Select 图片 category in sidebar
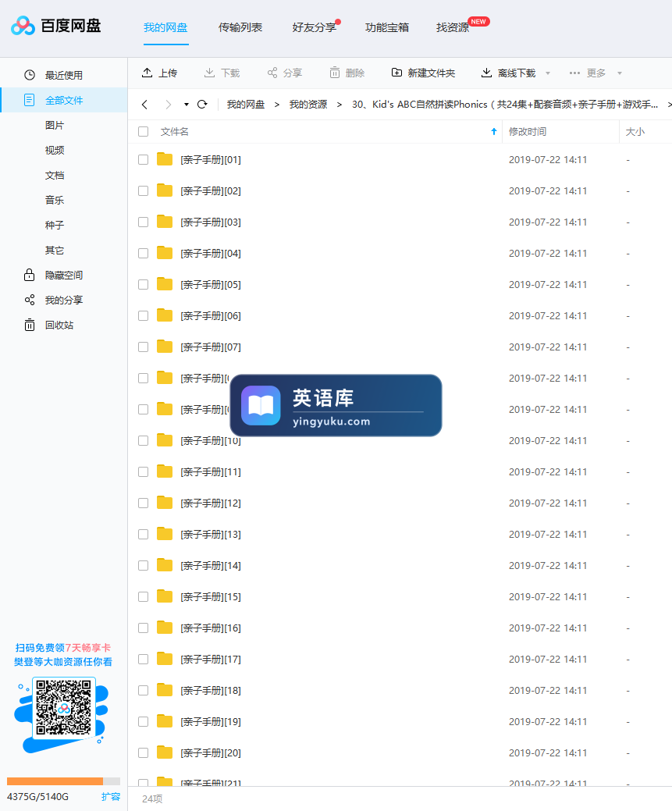672x811 pixels. point(55,125)
